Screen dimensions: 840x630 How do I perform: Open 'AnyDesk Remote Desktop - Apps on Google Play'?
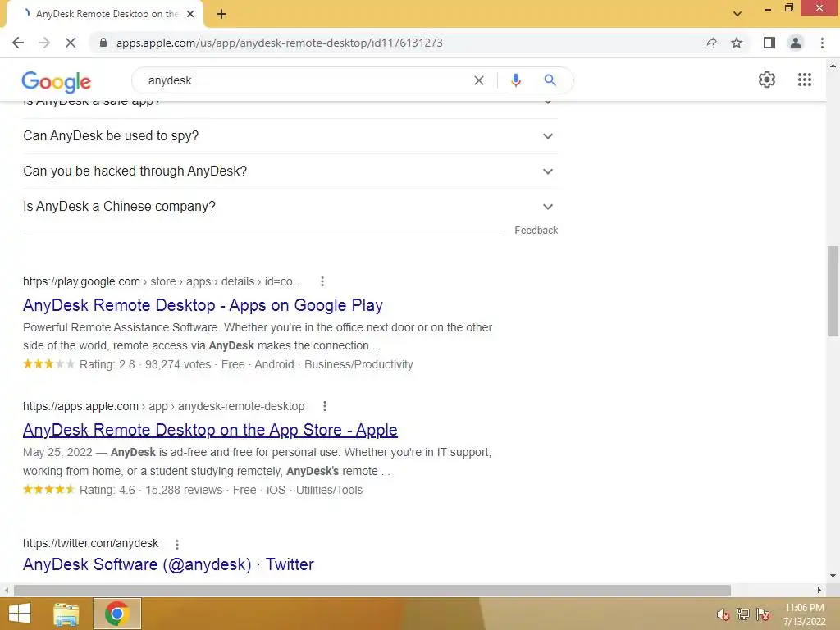[x=203, y=305]
